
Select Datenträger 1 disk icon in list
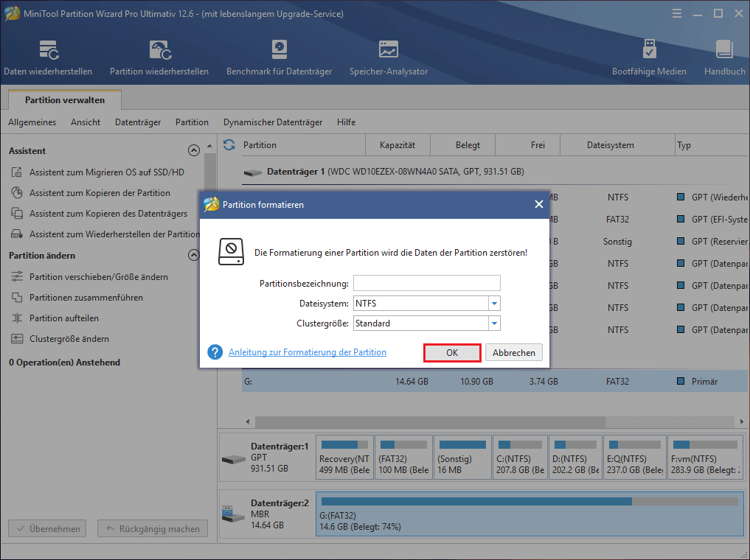coord(252,172)
